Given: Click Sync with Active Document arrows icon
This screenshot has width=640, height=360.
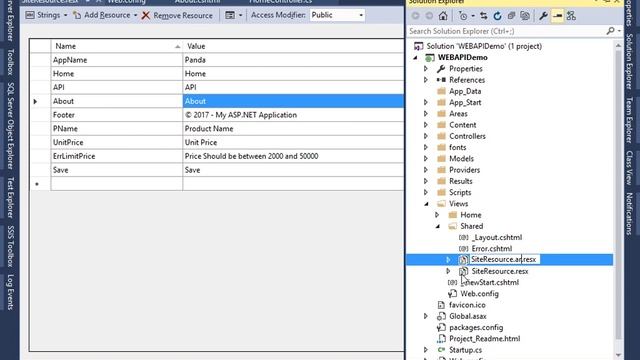Looking at the screenshot, I should click(x=484, y=16).
